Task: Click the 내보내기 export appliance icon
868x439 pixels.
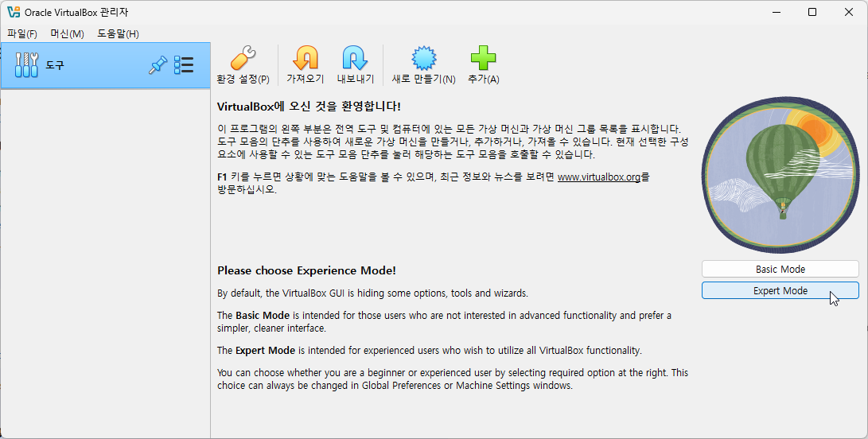Action: tap(356, 65)
